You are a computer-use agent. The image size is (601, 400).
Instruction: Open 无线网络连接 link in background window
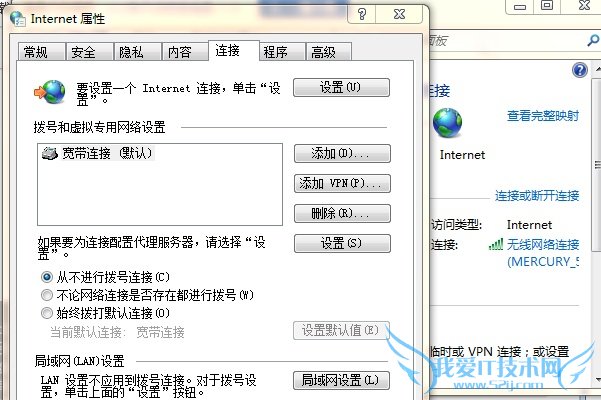point(543,253)
